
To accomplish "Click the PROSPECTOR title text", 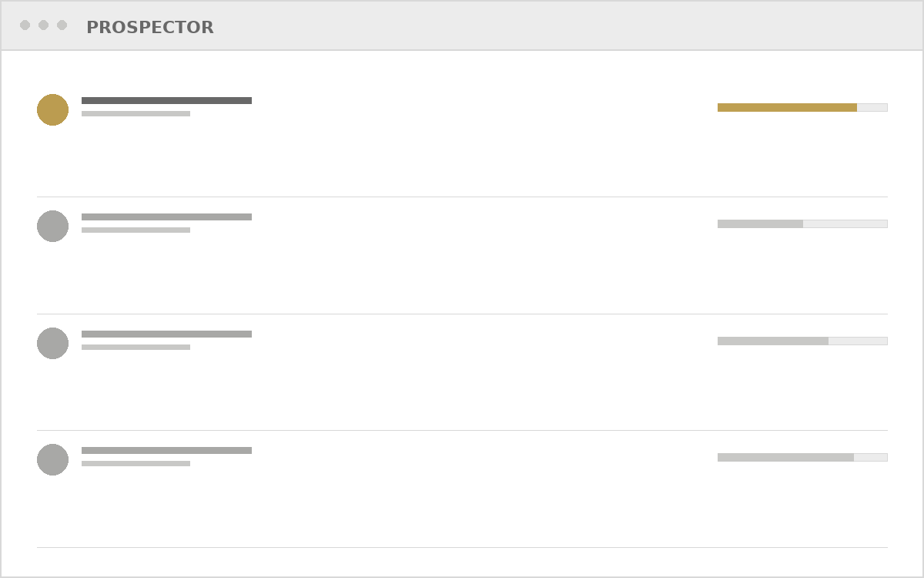I will point(150,28).
